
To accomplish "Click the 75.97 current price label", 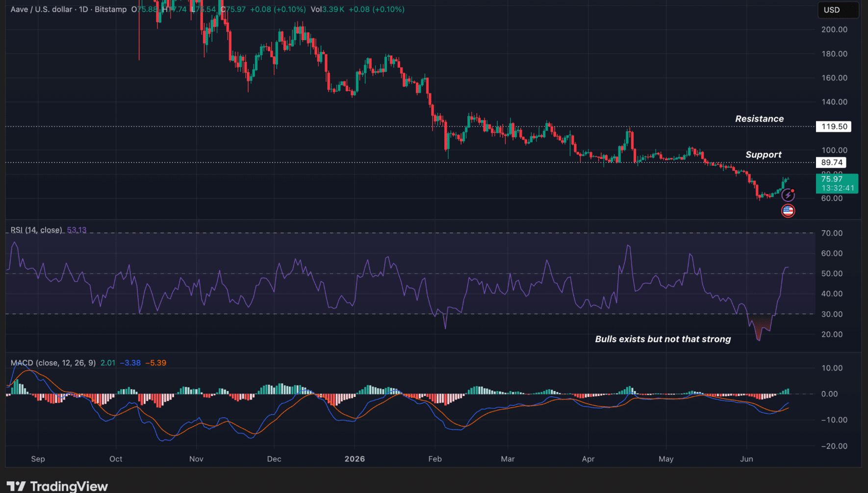I will pyautogui.click(x=837, y=183).
